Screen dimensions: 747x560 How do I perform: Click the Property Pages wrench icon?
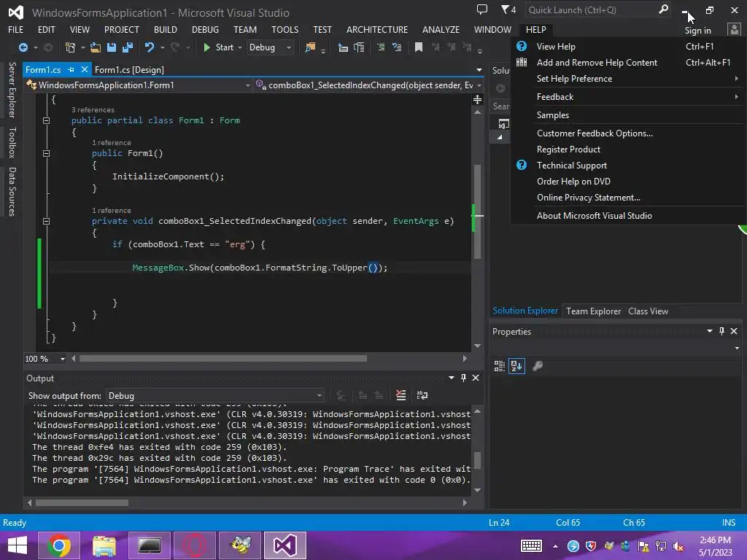click(538, 366)
